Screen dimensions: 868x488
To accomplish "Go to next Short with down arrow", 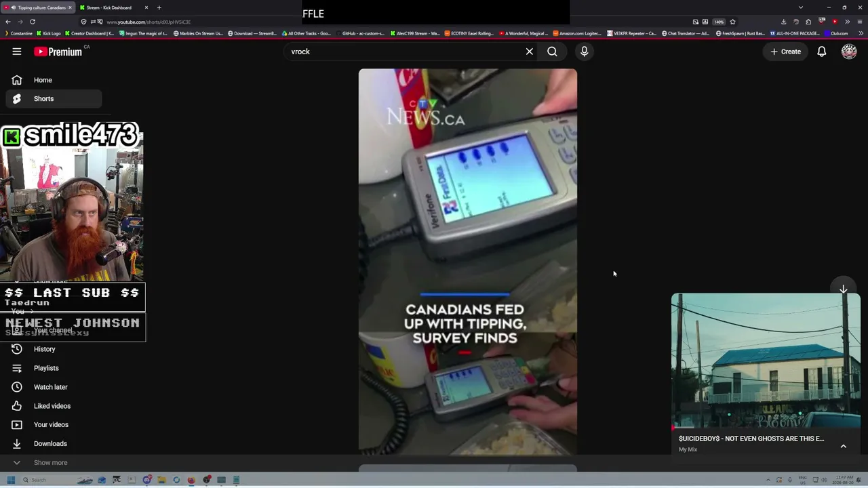I will tap(844, 289).
